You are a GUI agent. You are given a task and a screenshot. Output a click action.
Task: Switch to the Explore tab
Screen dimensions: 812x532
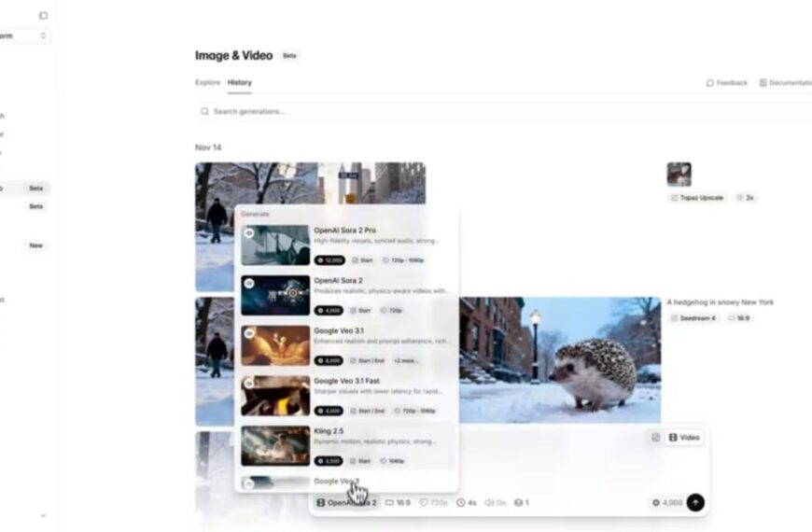tap(207, 83)
